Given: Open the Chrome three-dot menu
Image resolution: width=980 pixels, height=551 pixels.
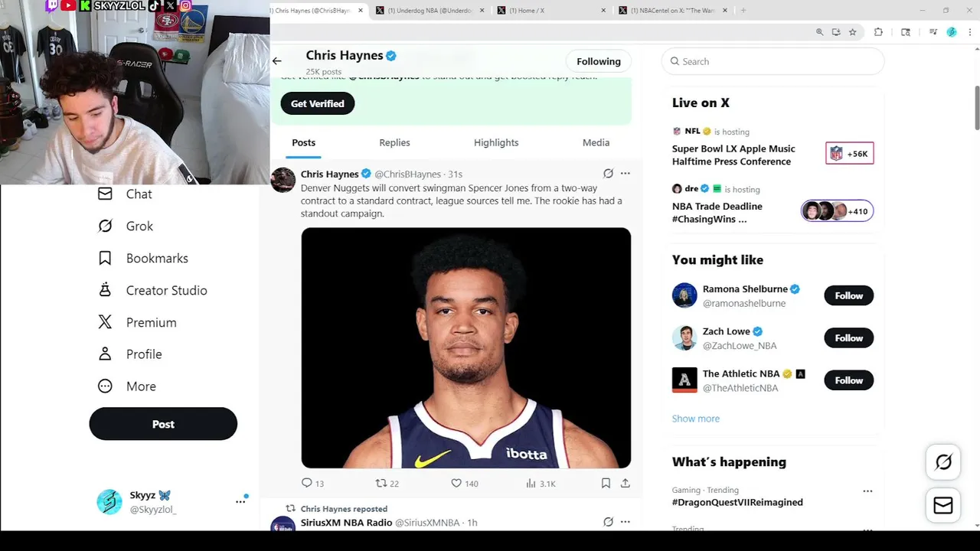Looking at the screenshot, I should tap(970, 32).
